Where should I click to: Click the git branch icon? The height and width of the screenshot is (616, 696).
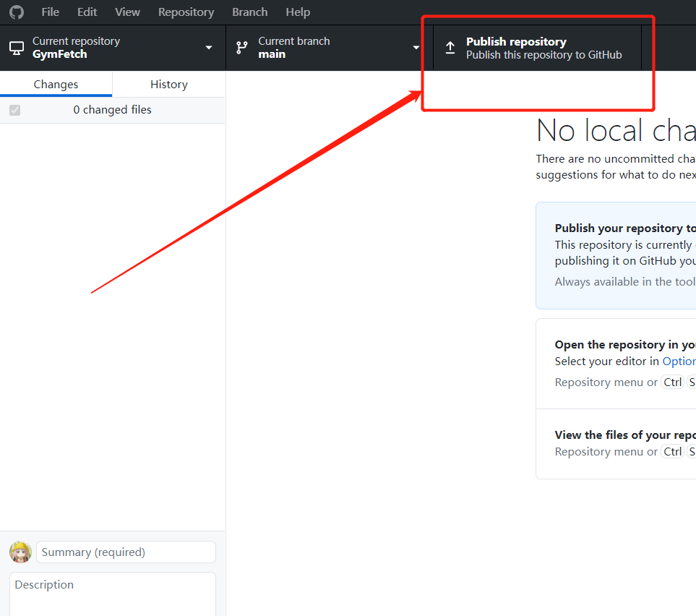[x=242, y=48]
